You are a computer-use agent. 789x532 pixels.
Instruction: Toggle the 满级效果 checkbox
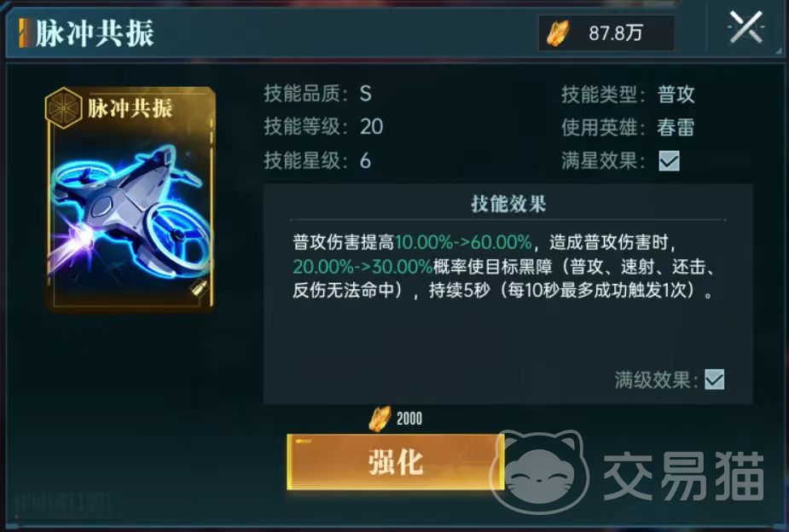click(715, 379)
